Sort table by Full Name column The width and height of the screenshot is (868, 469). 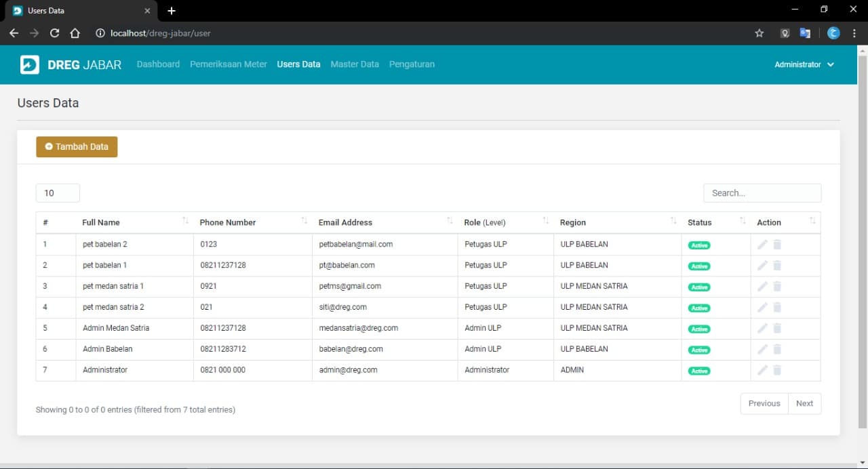[134, 222]
